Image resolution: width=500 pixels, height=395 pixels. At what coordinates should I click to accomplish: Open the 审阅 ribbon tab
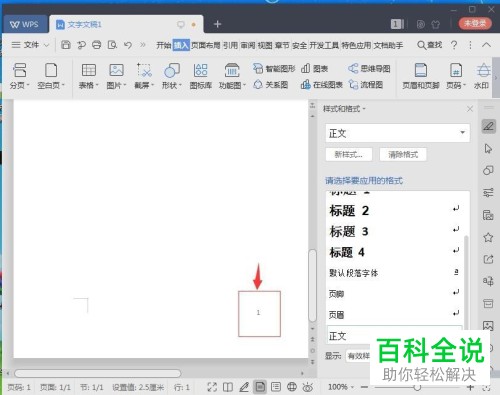coord(248,45)
